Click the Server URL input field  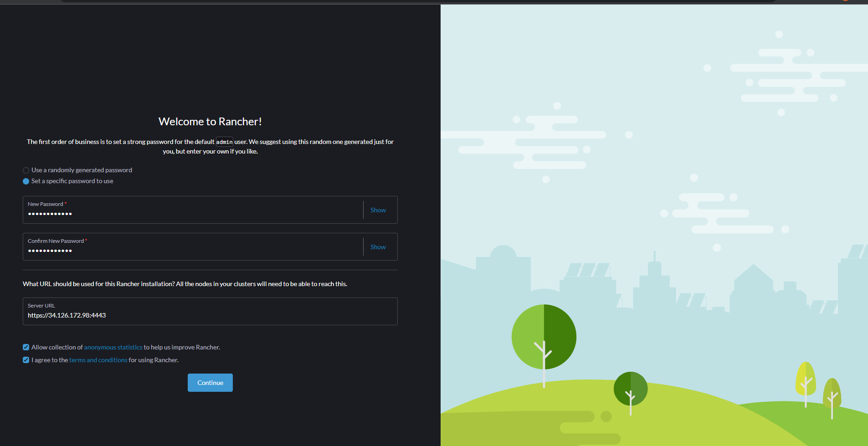(x=210, y=312)
